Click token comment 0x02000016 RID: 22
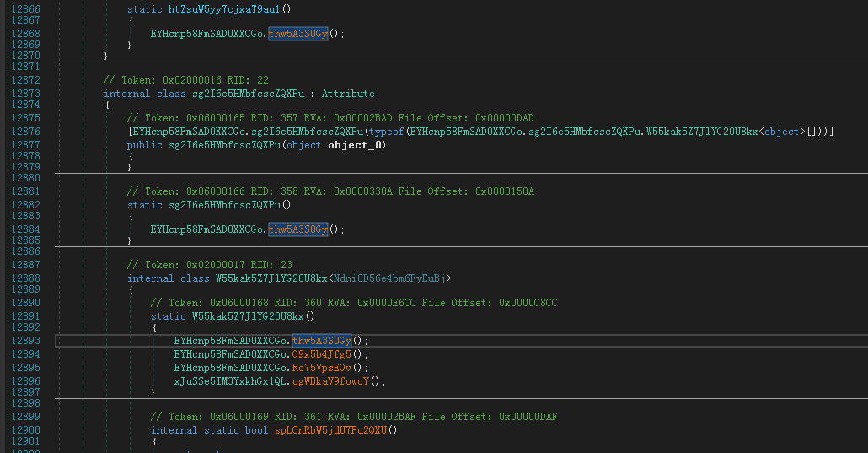868x453 pixels. (x=186, y=80)
